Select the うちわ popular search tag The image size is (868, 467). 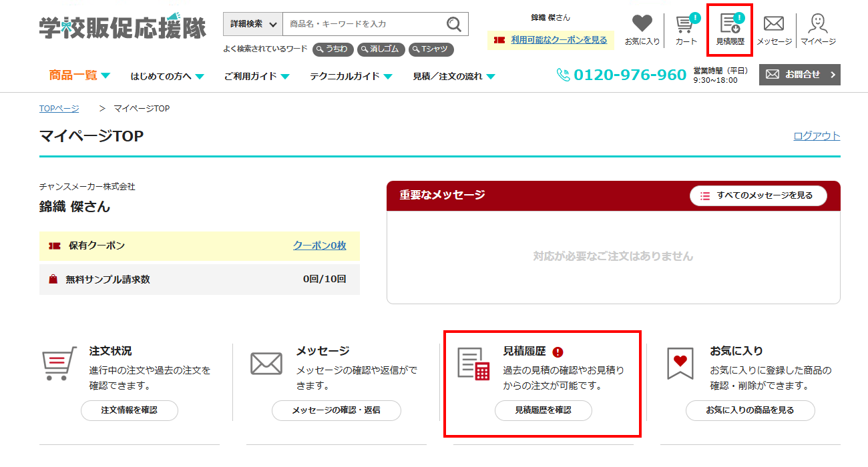coord(333,49)
